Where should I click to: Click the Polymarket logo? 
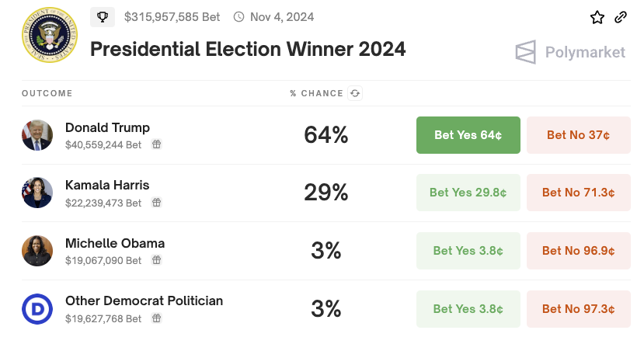(x=570, y=52)
